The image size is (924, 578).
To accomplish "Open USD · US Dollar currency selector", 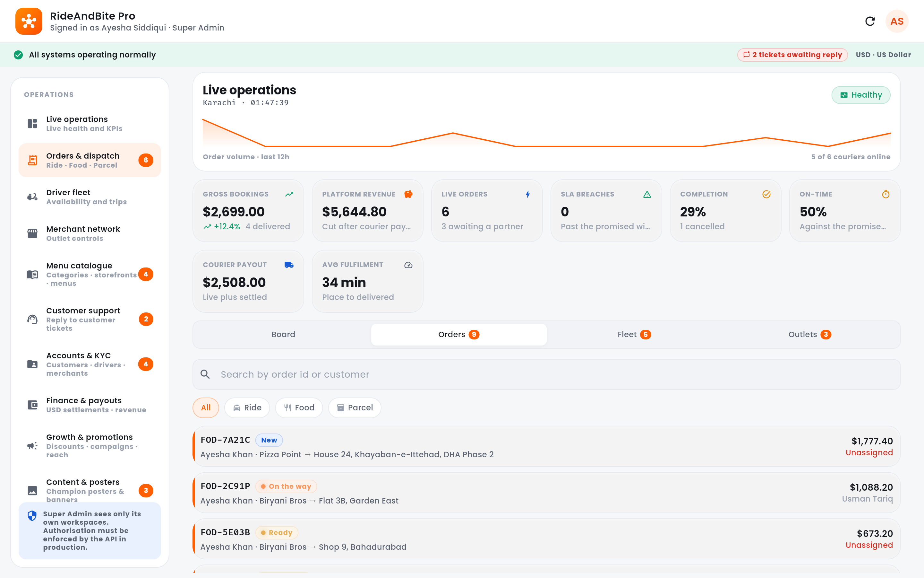I will pos(883,55).
